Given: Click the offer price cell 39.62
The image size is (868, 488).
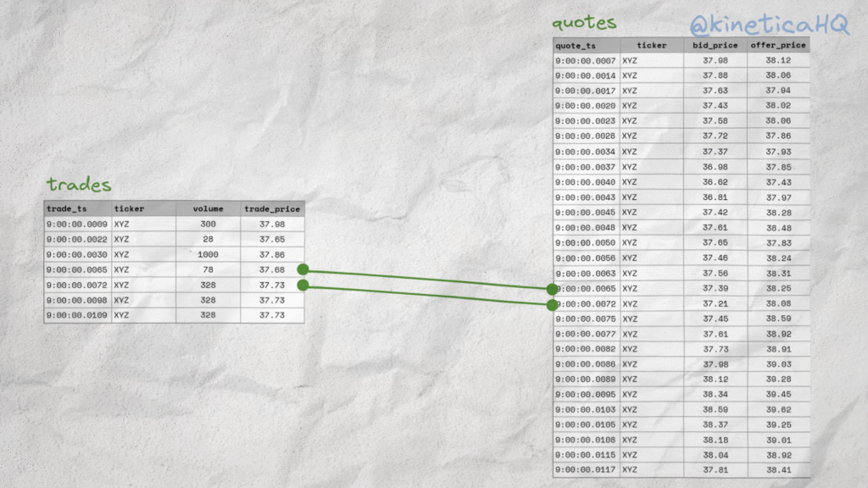Looking at the screenshot, I should click(777, 409).
